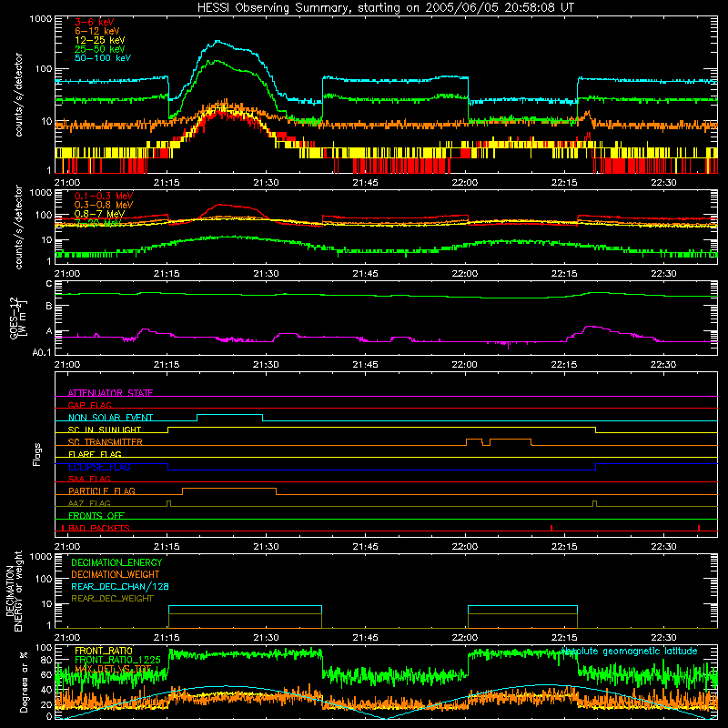Click the DECIMATION_WEIGHT legend label
The height and width of the screenshot is (728, 728).
click(x=116, y=574)
